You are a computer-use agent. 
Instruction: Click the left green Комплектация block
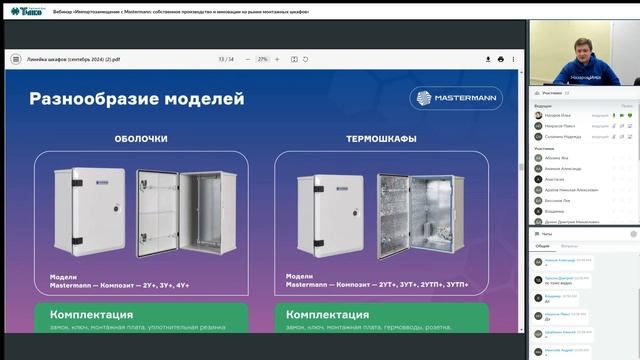pos(141,318)
